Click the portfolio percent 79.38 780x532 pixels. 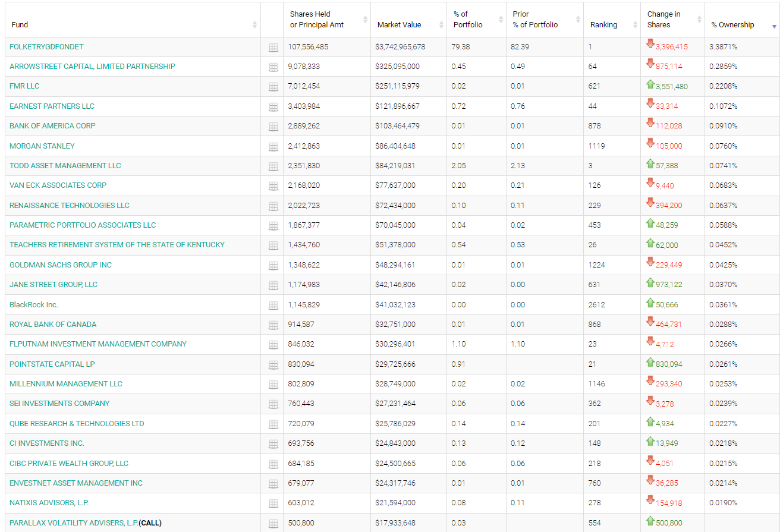tap(460, 46)
